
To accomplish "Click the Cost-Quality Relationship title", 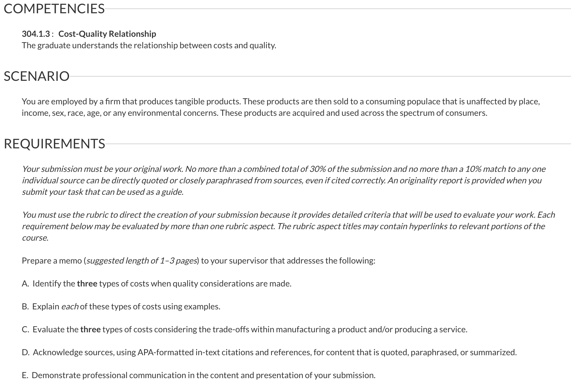I will (x=107, y=34).
